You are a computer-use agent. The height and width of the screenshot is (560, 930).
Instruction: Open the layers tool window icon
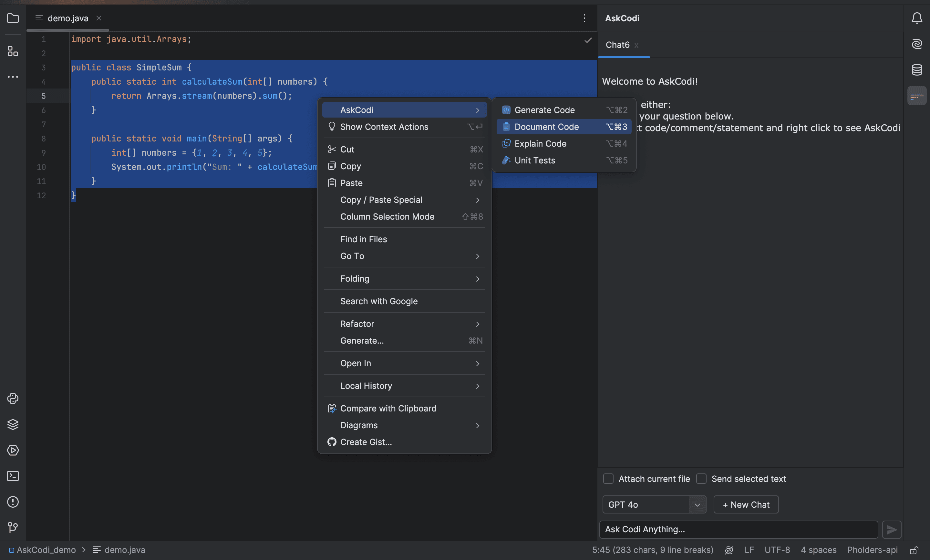13,425
